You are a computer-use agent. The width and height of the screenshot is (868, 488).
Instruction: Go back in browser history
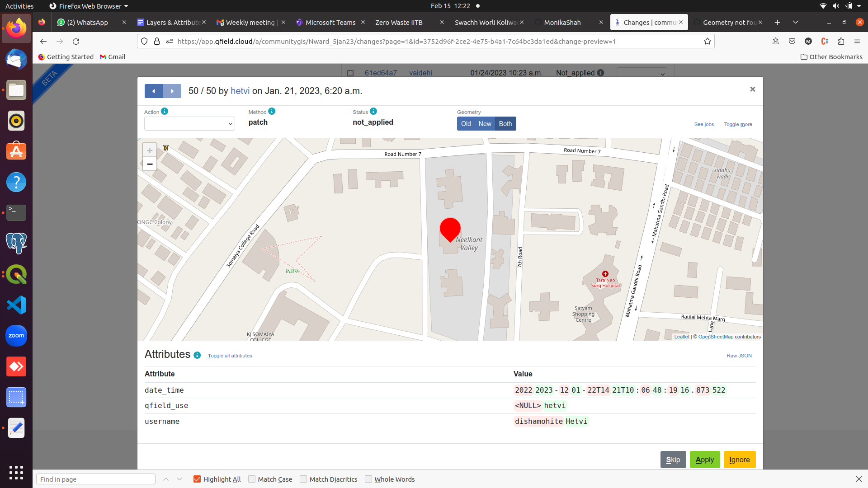[x=43, y=41]
